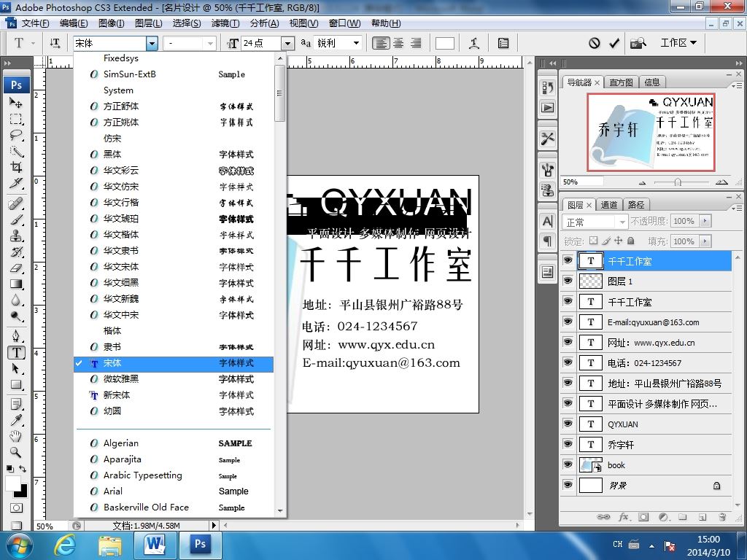Collapse the font family dropdown arrow
This screenshot has height=560, width=747.
click(x=152, y=43)
